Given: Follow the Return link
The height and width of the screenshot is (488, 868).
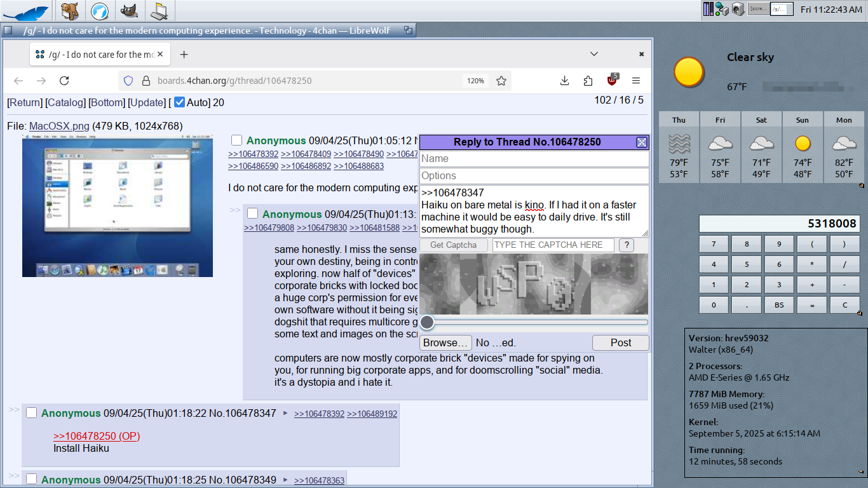Looking at the screenshot, I should 25,102.
